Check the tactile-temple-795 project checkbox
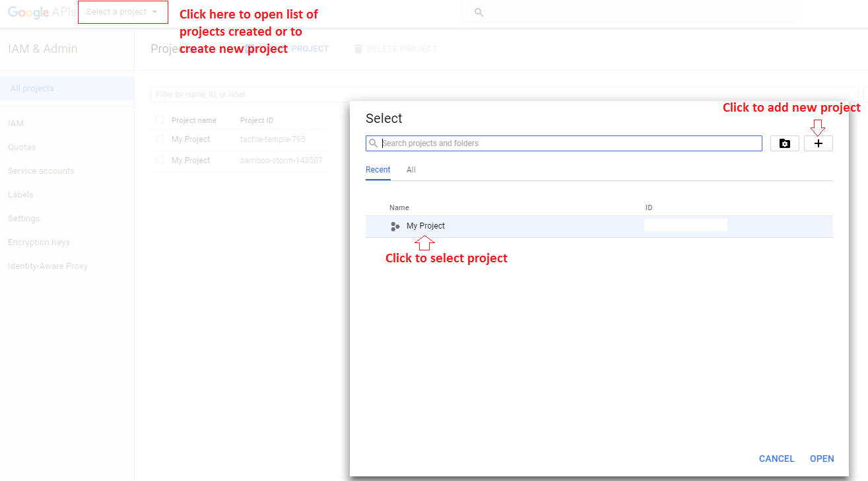Image resolution: width=868 pixels, height=481 pixels. click(160, 139)
